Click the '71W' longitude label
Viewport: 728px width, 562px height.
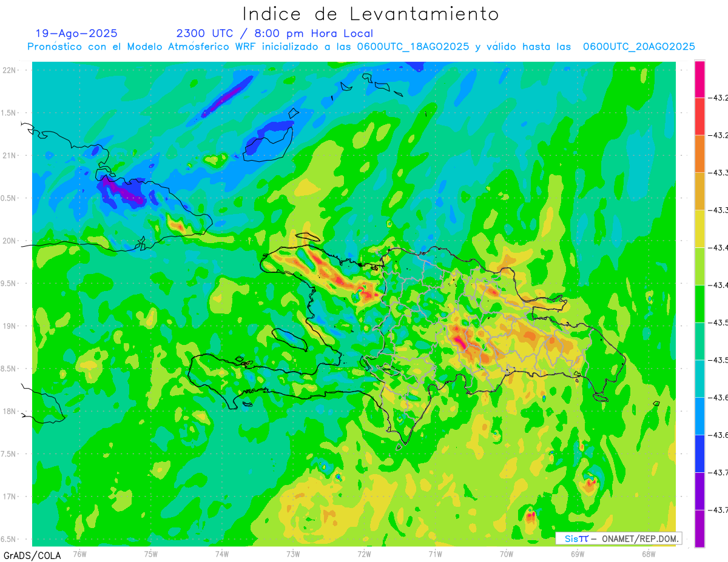point(435,554)
